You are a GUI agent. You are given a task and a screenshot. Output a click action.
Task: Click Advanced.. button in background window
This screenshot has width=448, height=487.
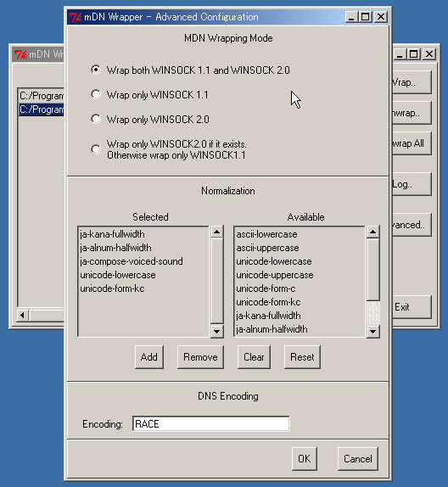point(412,225)
